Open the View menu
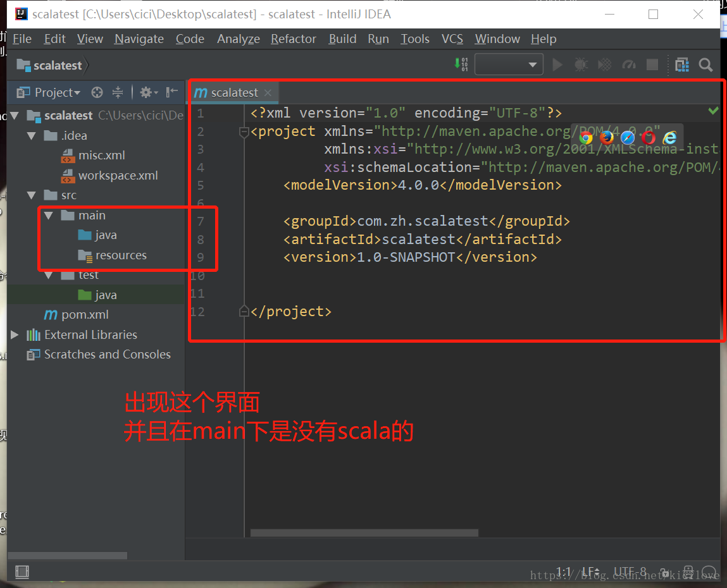 [x=90, y=39]
